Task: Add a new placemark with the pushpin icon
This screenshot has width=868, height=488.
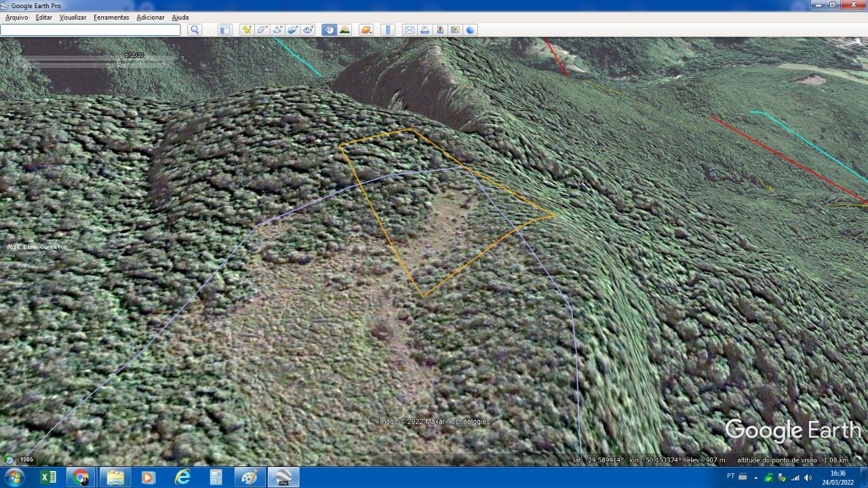Action: click(246, 30)
